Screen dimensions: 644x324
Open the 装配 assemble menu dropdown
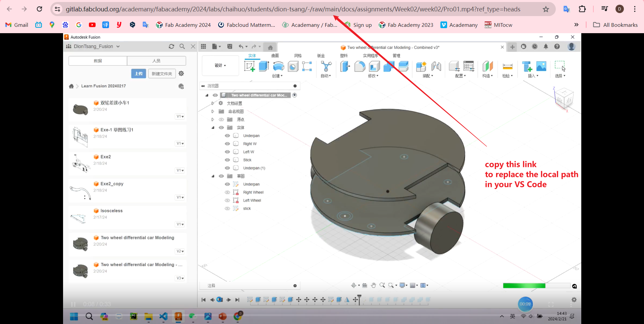428,76
